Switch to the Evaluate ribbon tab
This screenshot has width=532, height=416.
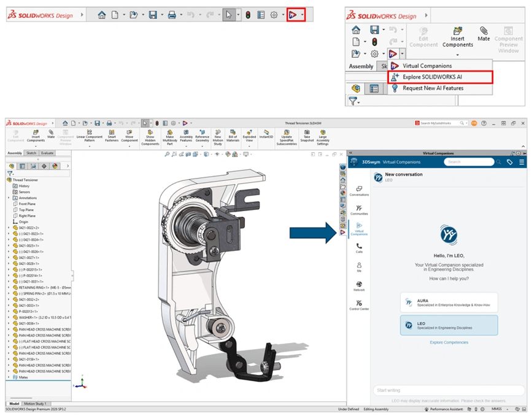(47, 153)
